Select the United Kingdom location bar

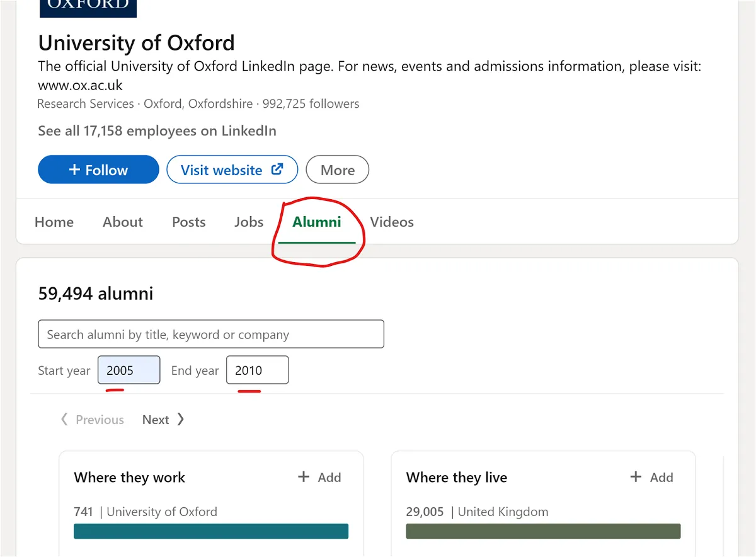[543, 531]
